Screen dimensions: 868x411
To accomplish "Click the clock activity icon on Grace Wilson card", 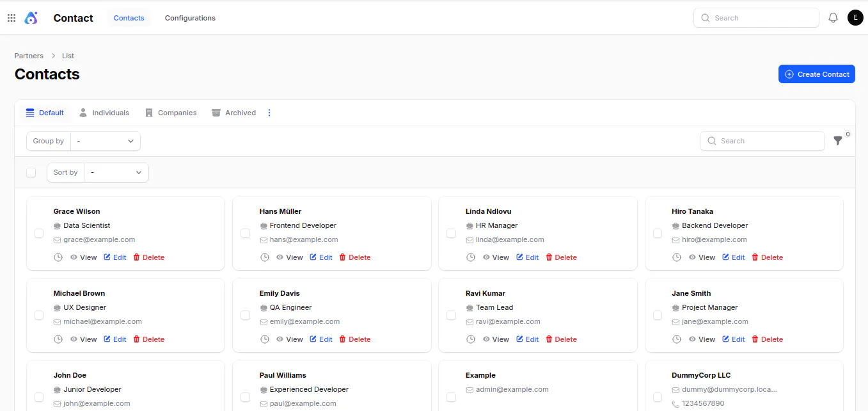I will [x=58, y=257].
